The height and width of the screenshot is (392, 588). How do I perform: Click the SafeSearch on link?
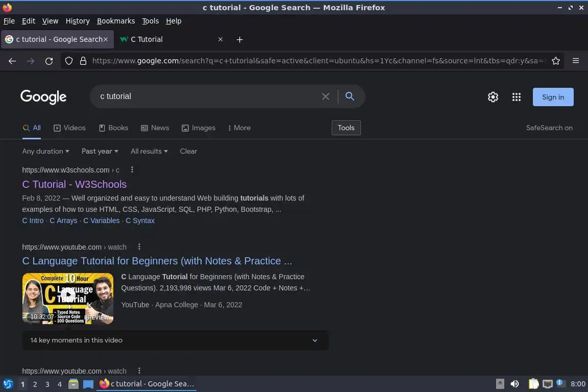[549, 128]
